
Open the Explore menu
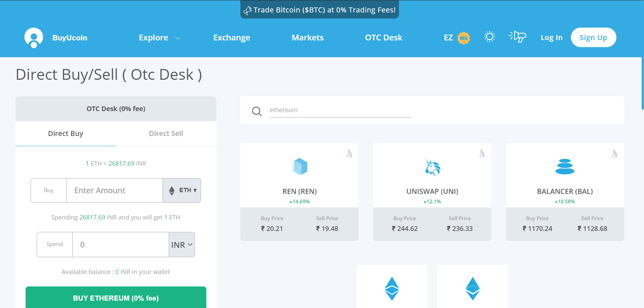[154, 38]
